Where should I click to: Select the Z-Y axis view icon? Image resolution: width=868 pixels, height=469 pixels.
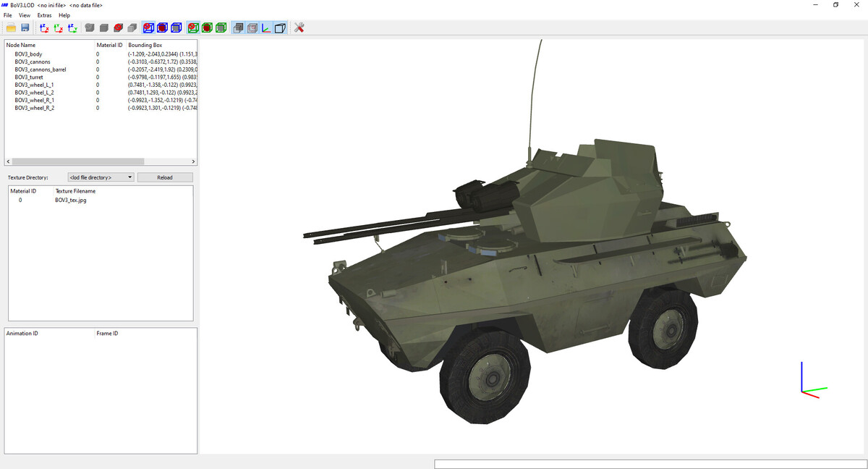(72, 28)
